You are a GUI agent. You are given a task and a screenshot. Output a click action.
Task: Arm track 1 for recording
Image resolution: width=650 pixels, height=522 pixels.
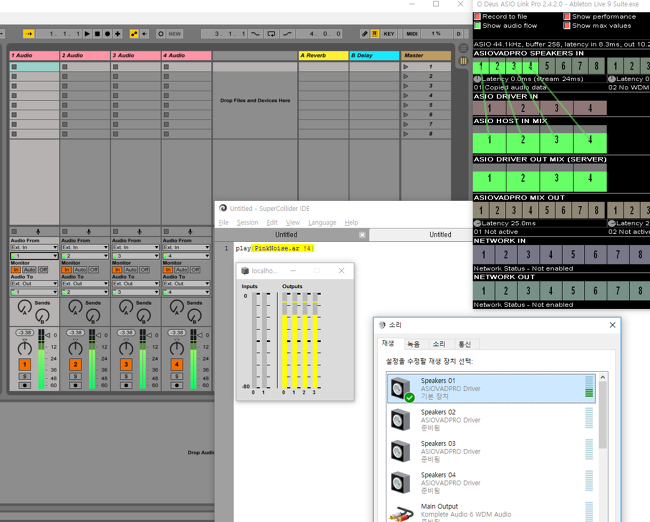tap(24, 386)
